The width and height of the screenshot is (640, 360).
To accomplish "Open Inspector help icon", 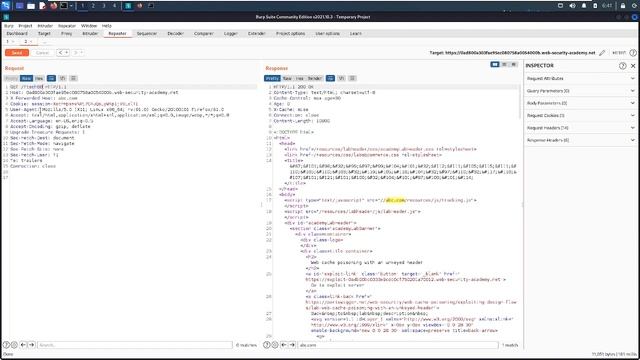I will click(x=622, y=66).
